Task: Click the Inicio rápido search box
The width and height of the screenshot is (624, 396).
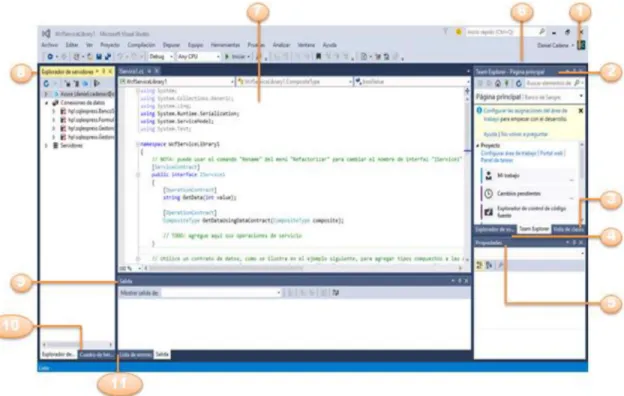Action: [505, 32]
